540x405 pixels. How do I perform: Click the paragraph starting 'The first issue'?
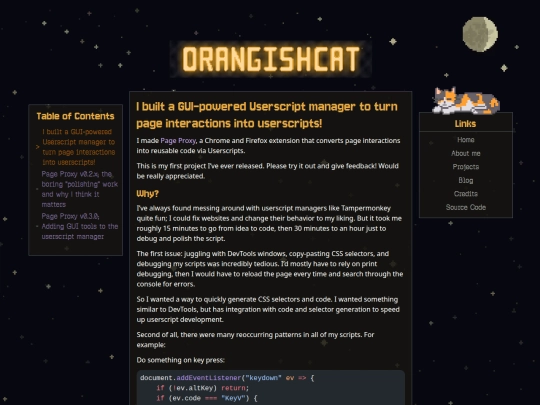pos(270,269)
